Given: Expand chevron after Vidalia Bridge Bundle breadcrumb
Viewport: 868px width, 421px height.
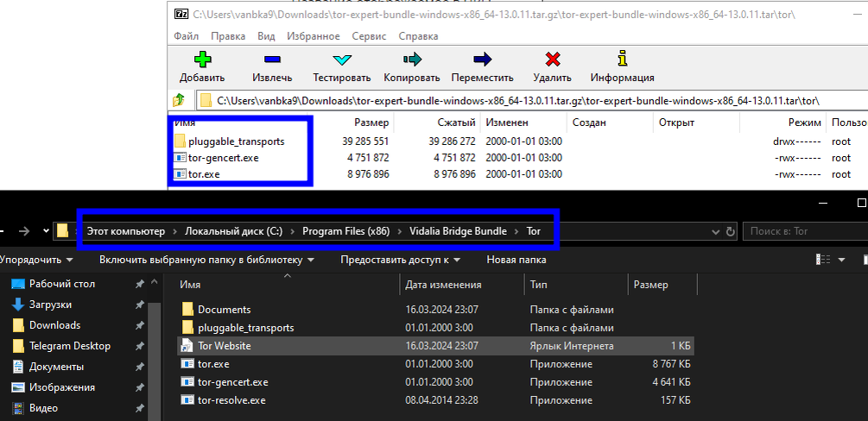Looking at the screenshot, I should (x=516, y=231).
